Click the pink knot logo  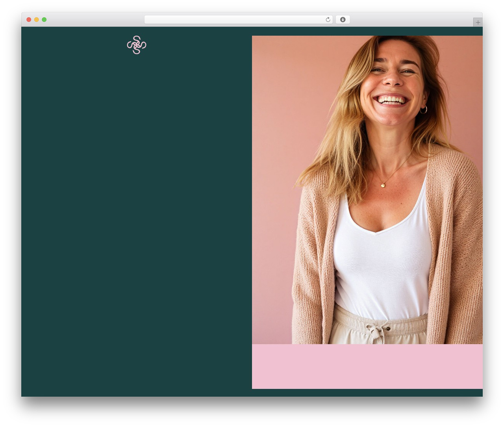click(x=137, y=45)
